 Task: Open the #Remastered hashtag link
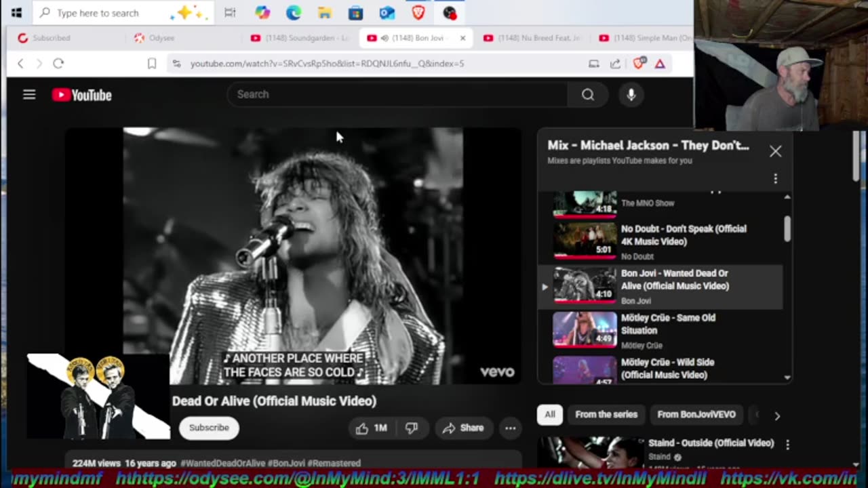pos(334,463)
